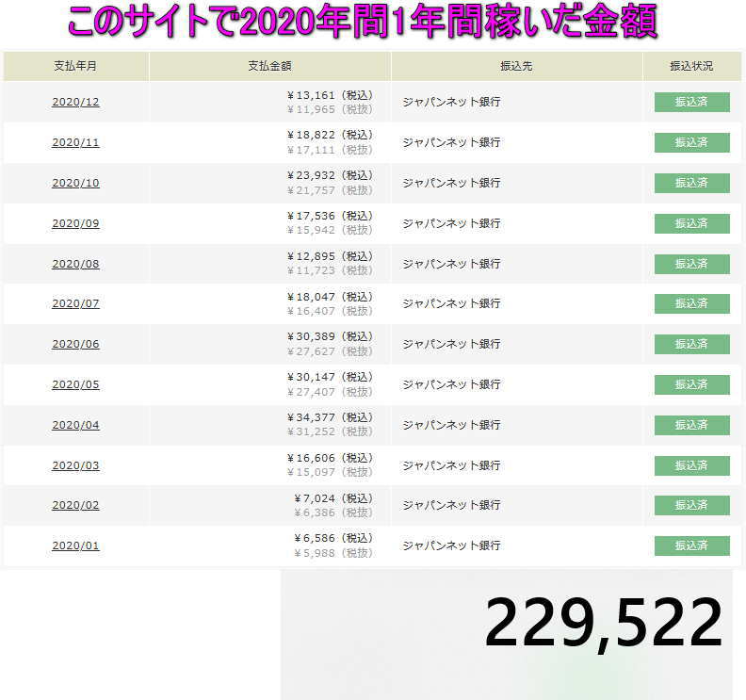The height and width of the screenshot is (700, 746).
Task: Click 振込済 status button for 2020/06
Action: point(691,344)
